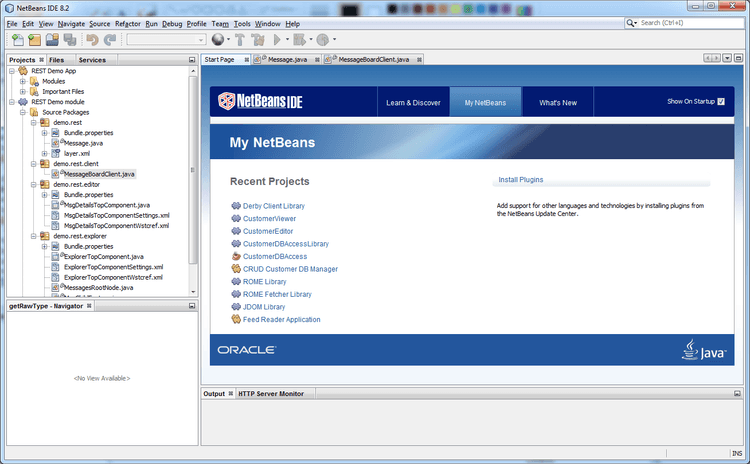
Task: Open the Message.java editor tab
Action: coord(287,60)
